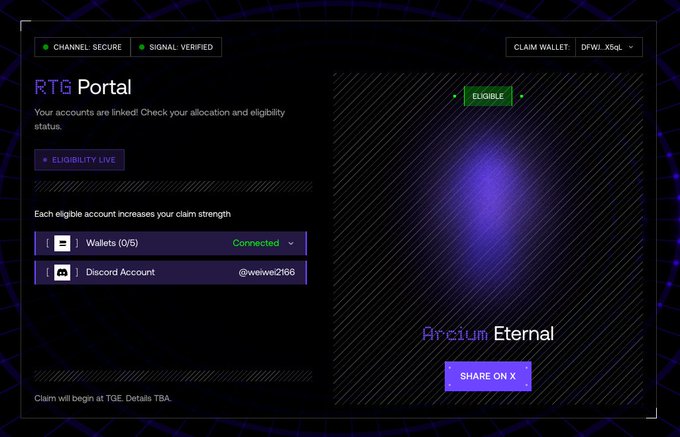The image size is (680, 437).
Task: Click the green dot beside SIGNAL: VERIFIED
Action: coord(141,47)
